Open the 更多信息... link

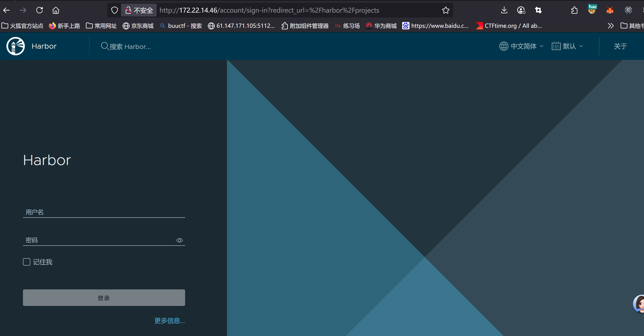click(169, 321)
